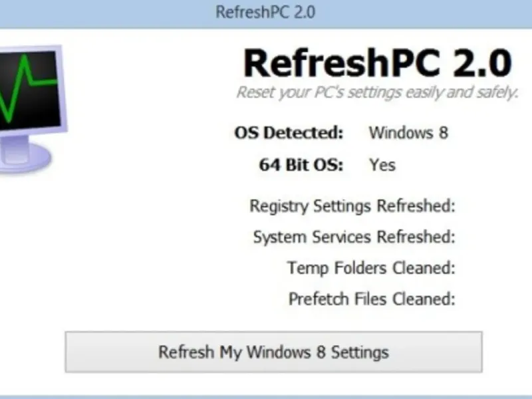Image resolution: width=532 pixels, height=399 pixels.
Task: Select the OS Detected label
Action: (x=289, y=132)
